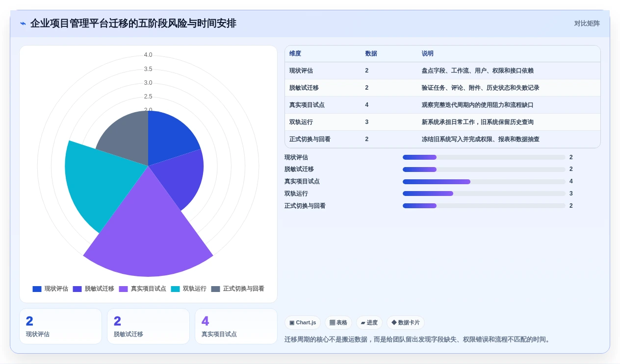Image resolution: width=620 pixels, height=364 pixels.
Task: Click the 对比矩阵 label in the header
Action: coord(587,24)
